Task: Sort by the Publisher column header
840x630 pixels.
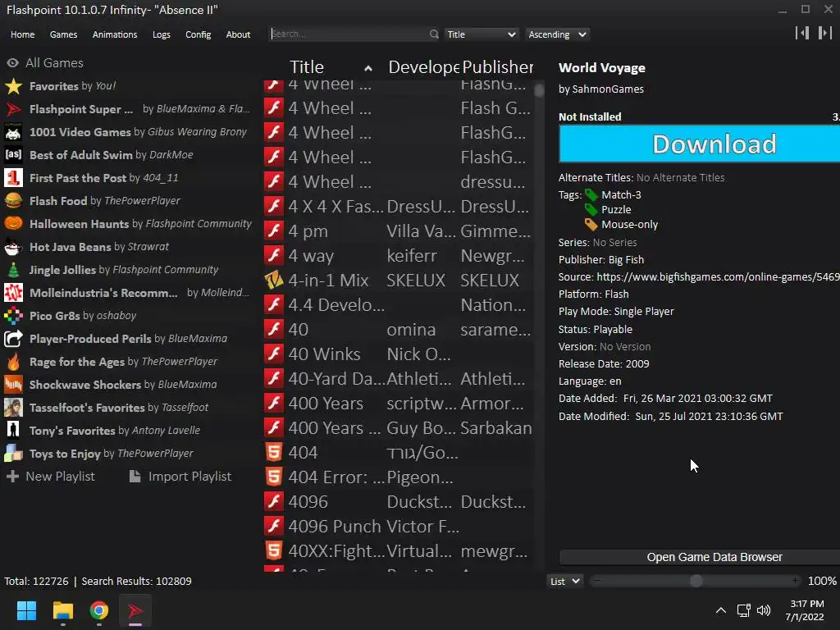Action: [498, 67]
